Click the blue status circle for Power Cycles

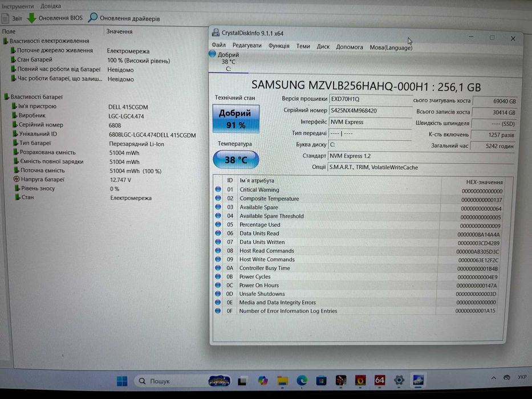coord(218,276)
